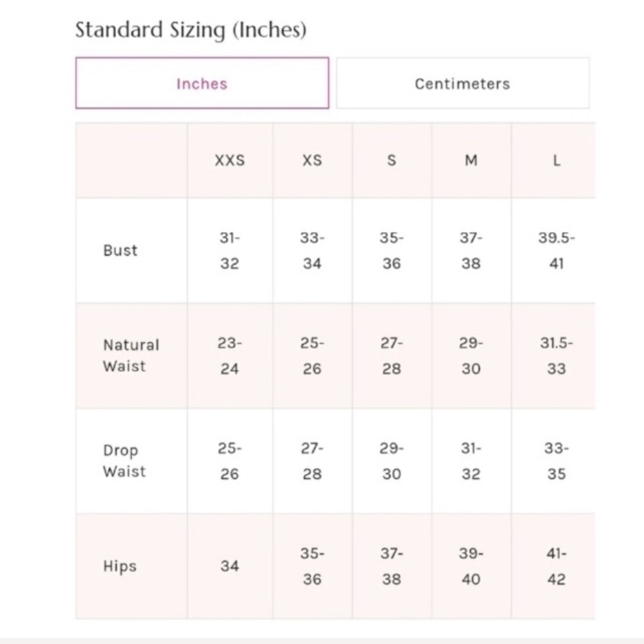Click the L bust value 39.5-41
This screenshot has height=644, width=644.
(556, 250)
